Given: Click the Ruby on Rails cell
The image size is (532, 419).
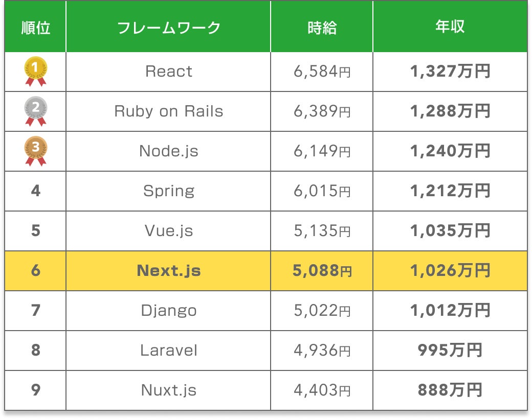Looking at the screenshot, I should (169, 111).
